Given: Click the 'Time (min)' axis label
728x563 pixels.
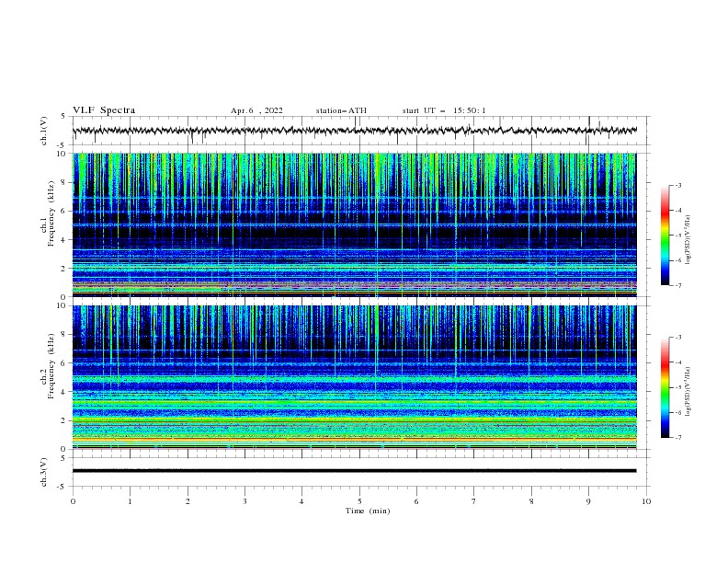Looking at the screenshot, I should tap(368, 511).
